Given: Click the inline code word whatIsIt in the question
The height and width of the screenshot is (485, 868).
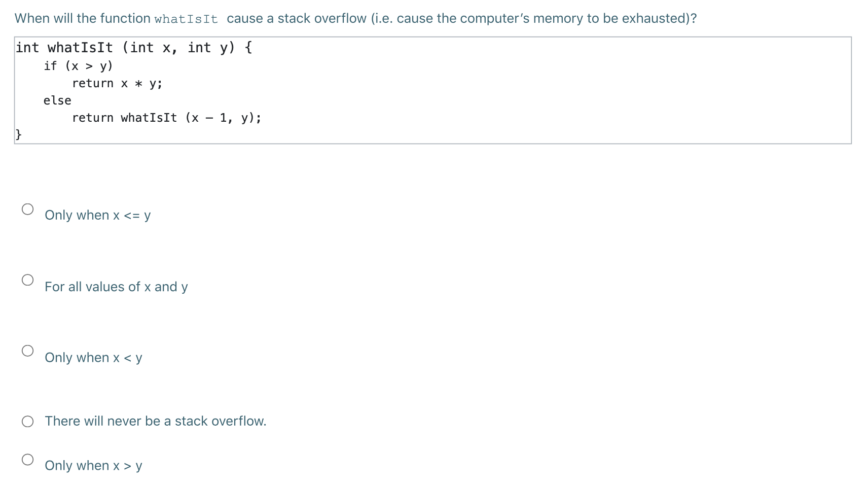Looking at the screenshot, I should (186, 19).
